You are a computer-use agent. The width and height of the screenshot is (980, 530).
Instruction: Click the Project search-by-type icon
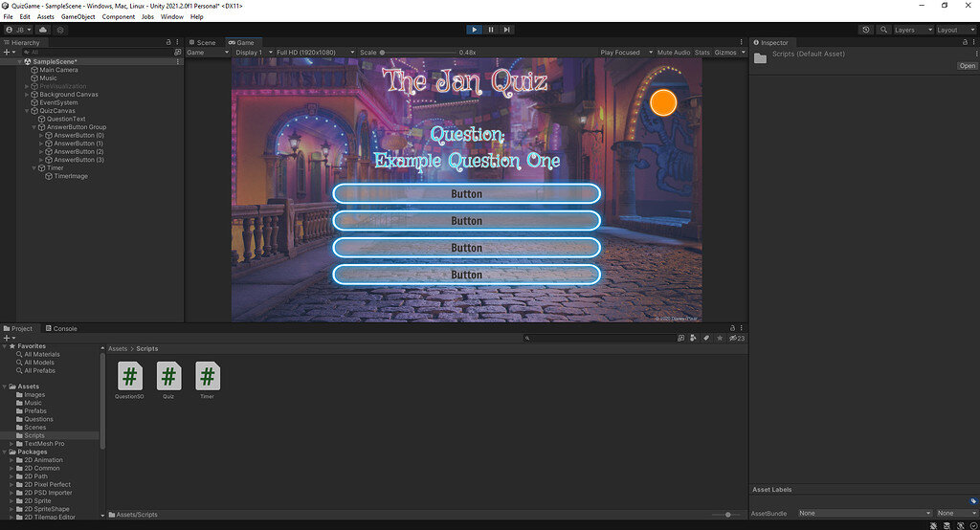[x=680, y=338]
